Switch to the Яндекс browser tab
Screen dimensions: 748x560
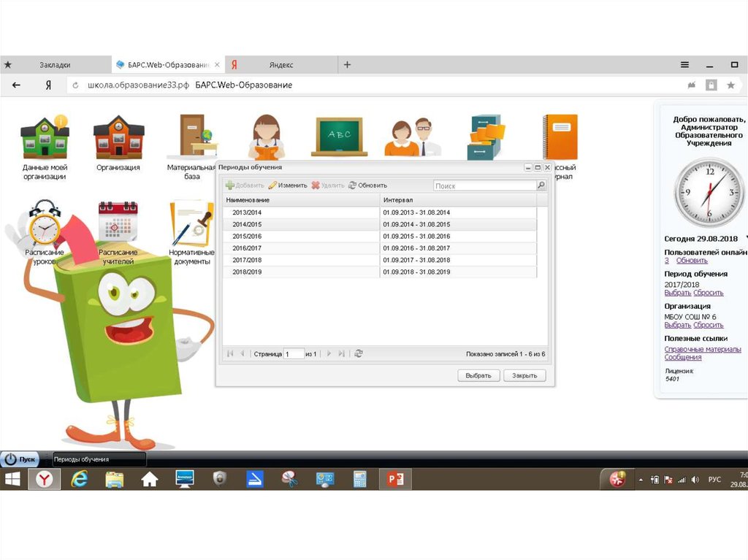[280, 65]
